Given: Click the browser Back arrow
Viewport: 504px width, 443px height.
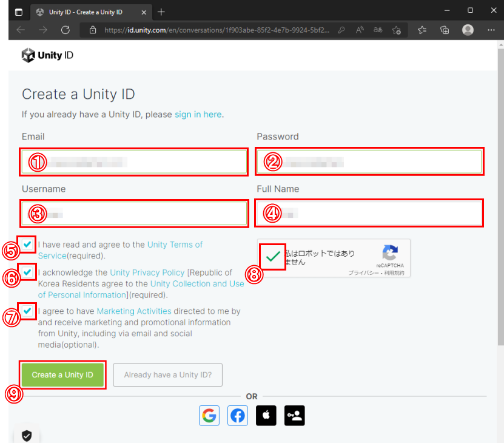Looking at the screenshot, I should coord(21,30).
